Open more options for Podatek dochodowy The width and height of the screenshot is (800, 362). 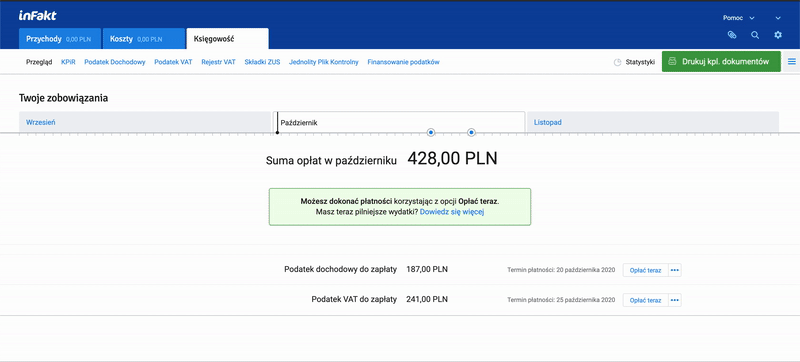click(674, 270)
